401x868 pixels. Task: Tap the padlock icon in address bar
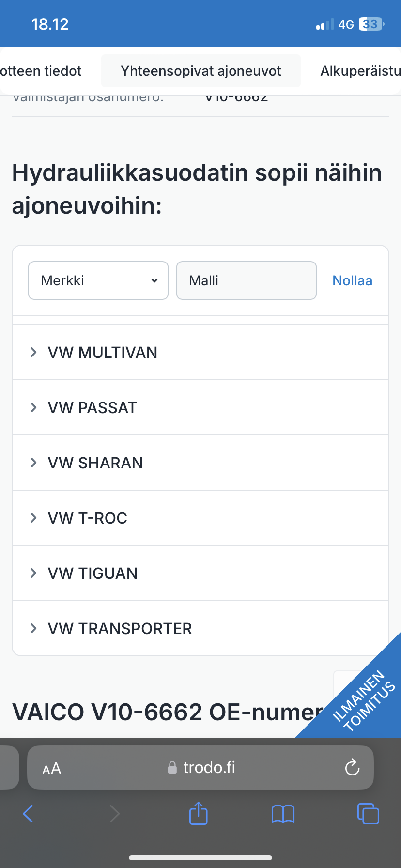[172, 768]
